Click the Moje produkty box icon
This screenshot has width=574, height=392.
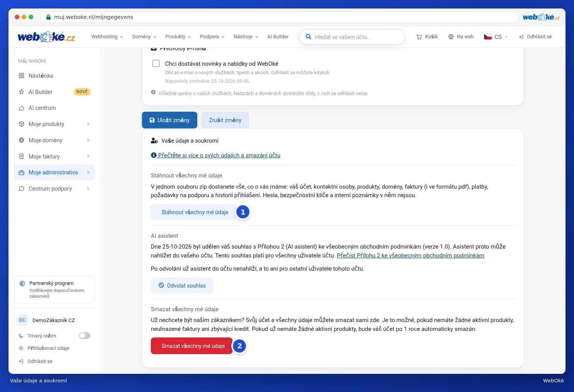pyautogui.click(x=21, y=124)
